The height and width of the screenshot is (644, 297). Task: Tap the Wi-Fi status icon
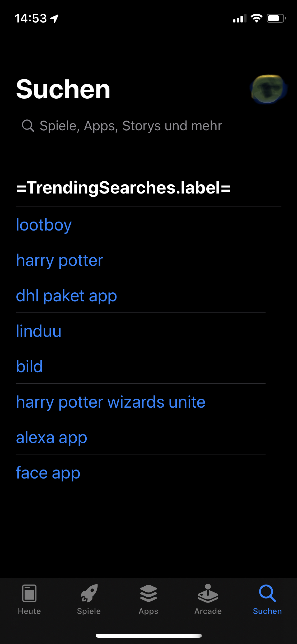click(x=256, y=18)
